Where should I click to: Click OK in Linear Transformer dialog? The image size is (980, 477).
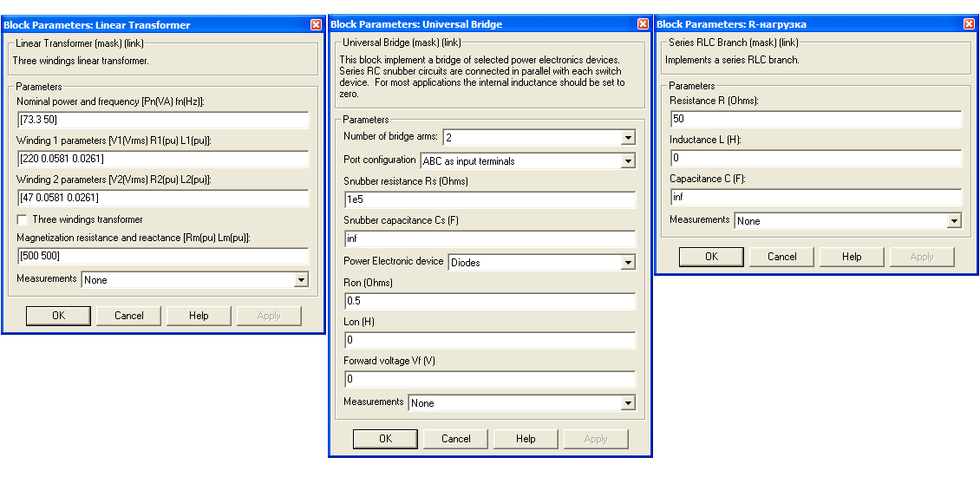(59, 316)
